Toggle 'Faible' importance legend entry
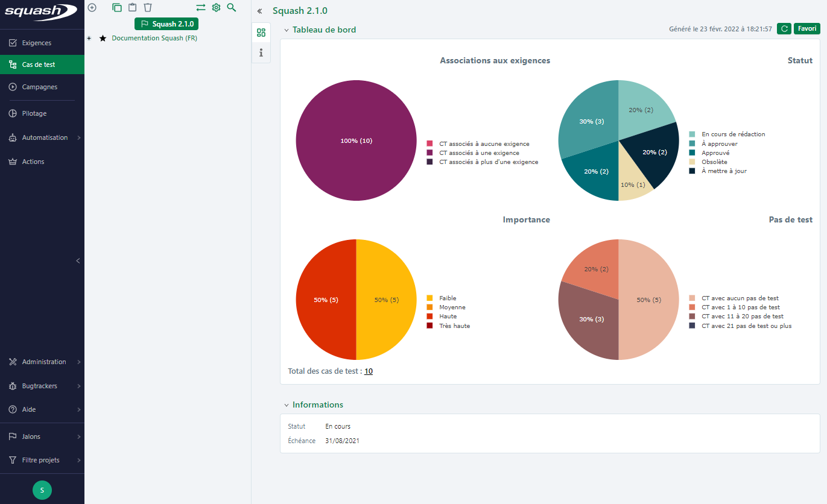The height and width of the screenshot is (504, 827). pos(447,298)
